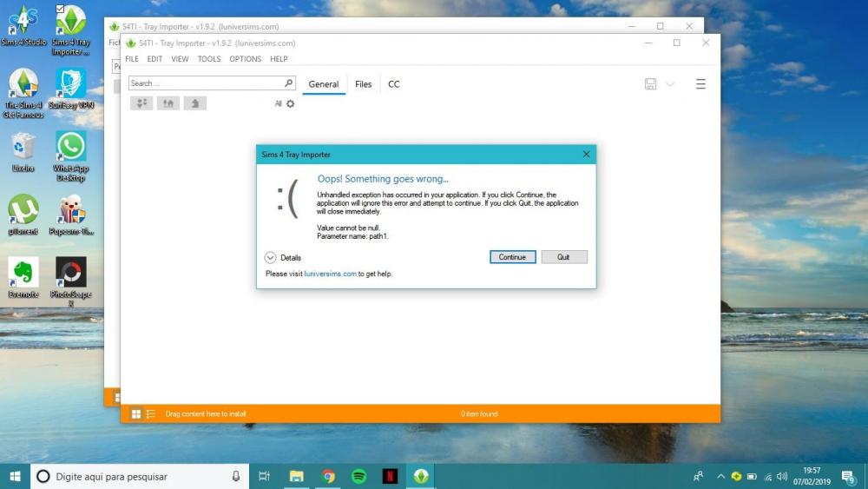Open the luniversims.com help link

(x=331, y=274)
